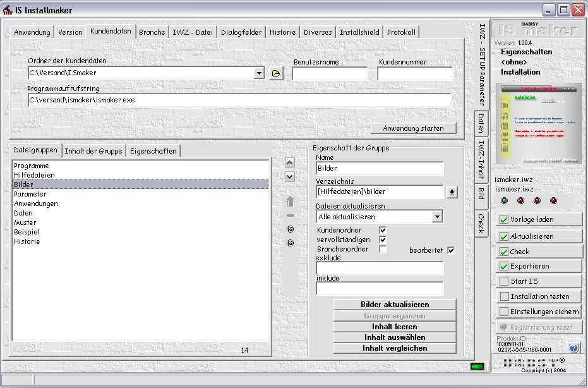Uncheck the Kundenordner checkbox
This screenshot has width=588, height=388.
tap(383, 230)
